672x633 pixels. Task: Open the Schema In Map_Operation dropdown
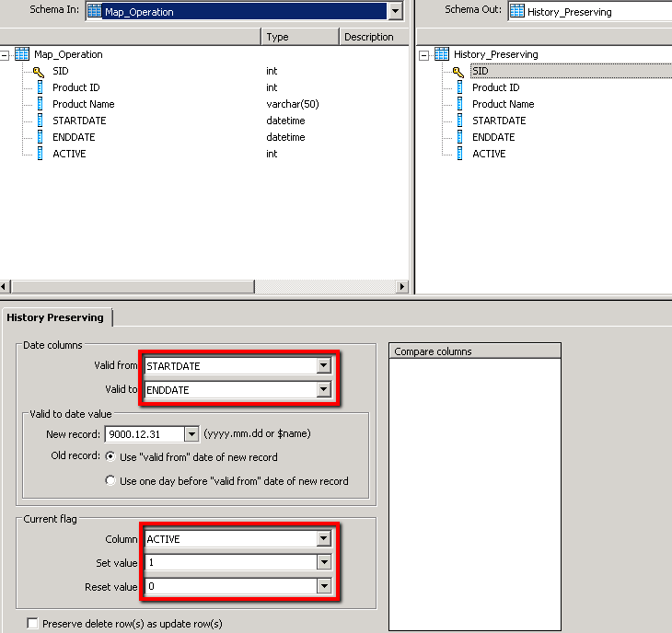[x=395, y=12]
